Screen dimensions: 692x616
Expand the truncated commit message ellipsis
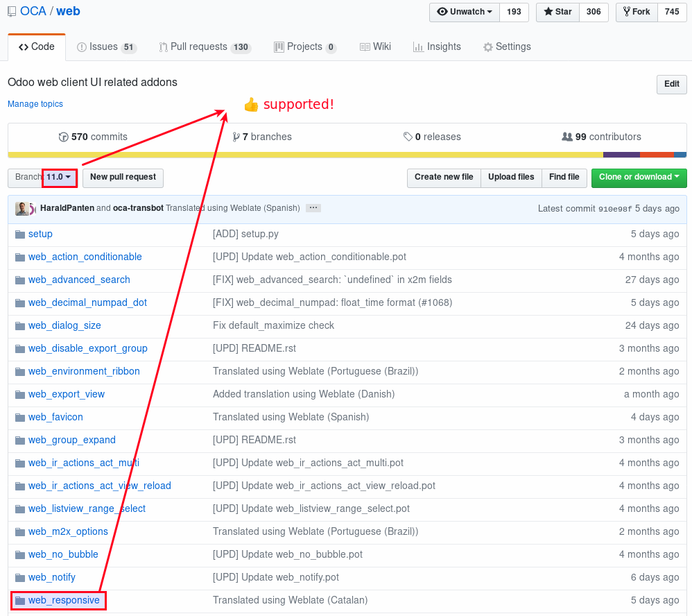coord(313,207)
